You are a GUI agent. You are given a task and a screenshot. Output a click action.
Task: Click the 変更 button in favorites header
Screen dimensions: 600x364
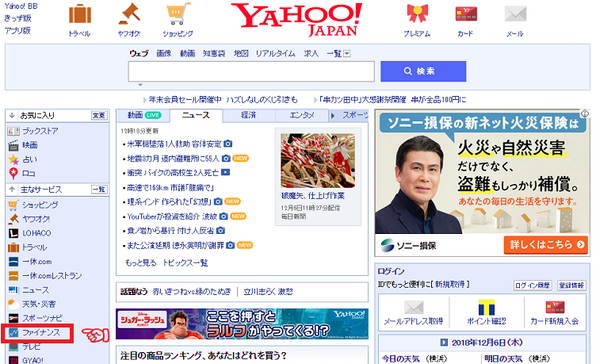(x=99, y=115)
